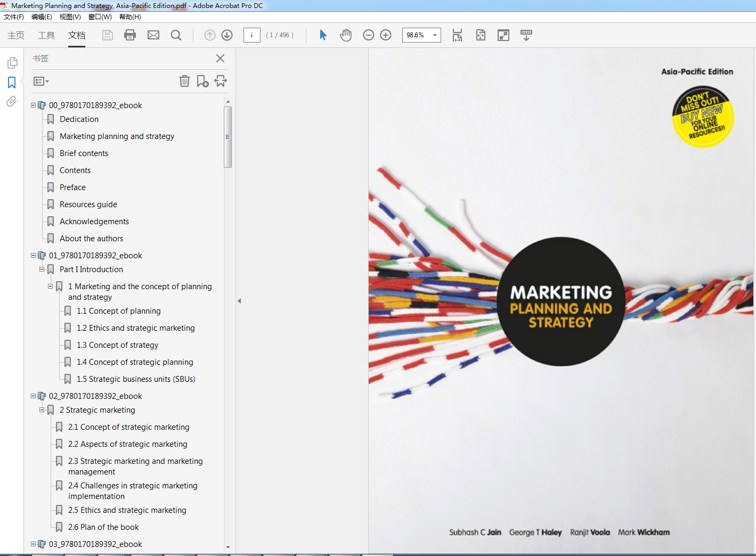
Task: Click the yellow Don't Miss Out sticker
Action: pyautogui.click(x=703, y=117)
